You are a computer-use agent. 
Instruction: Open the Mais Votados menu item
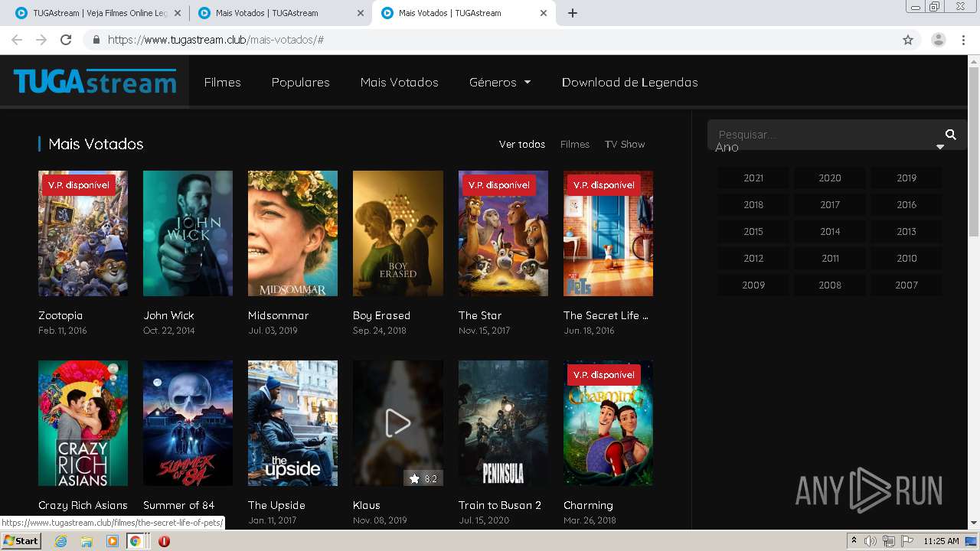coord(399,82)
